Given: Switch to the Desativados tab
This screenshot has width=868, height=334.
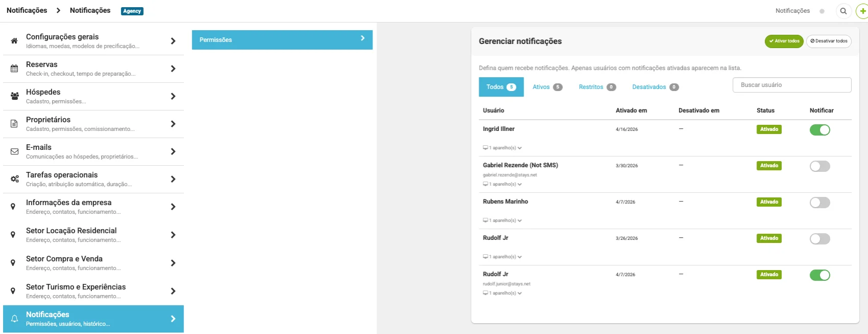Looking at the screenshot, I should [x=655, y=87].
